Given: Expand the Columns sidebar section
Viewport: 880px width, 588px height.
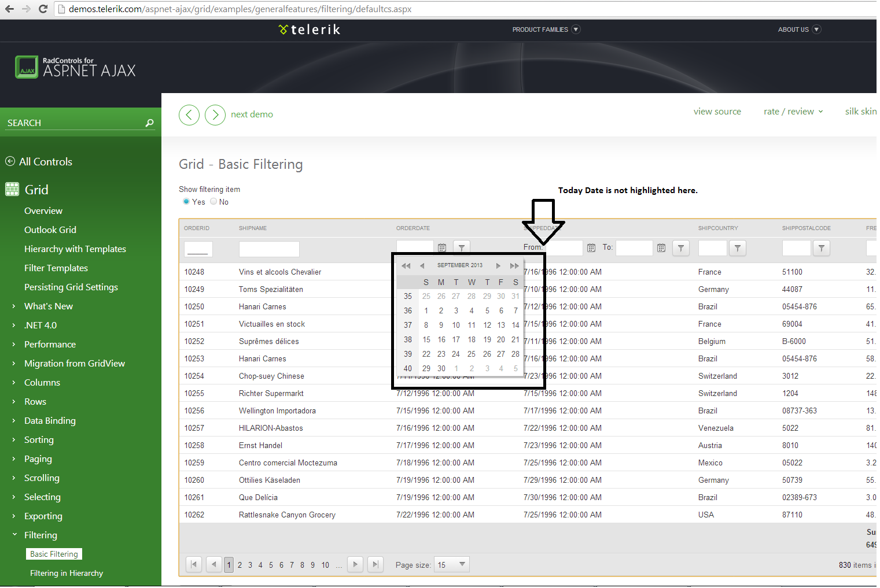Looking at the screenshot, I should point(14,383).
